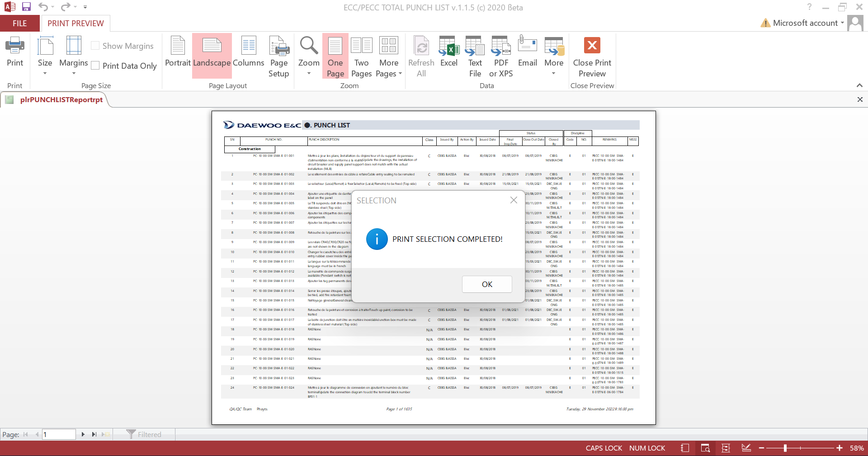Tick the Print Data Only checkbox
Screen dimensions: 868x456
click(95, 66)
